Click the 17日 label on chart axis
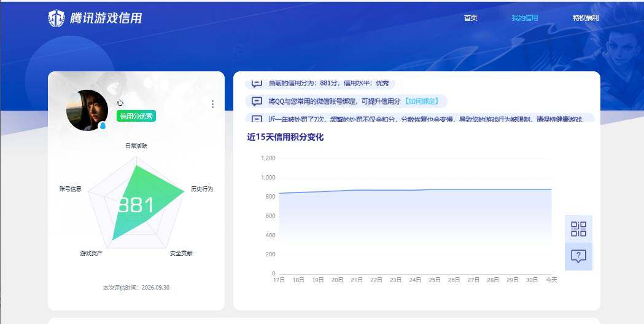This screenshot has width=644, height=324. click(x=279, y=280)
